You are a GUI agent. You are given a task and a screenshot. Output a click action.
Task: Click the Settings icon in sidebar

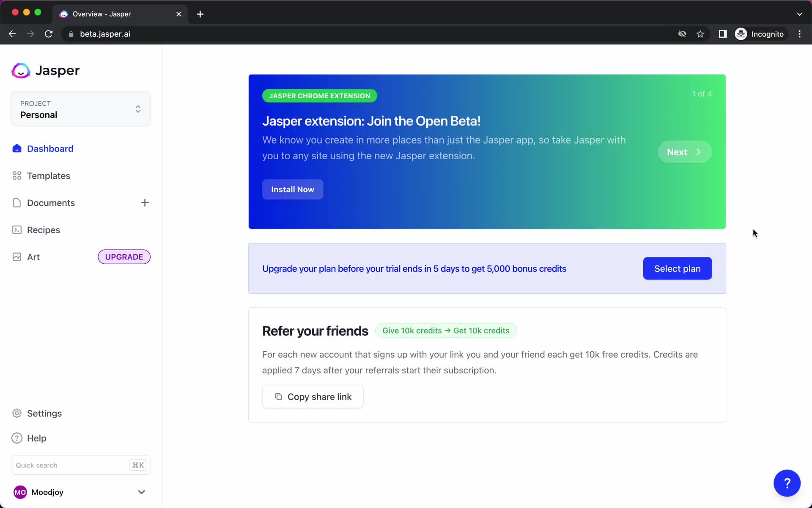16,413
